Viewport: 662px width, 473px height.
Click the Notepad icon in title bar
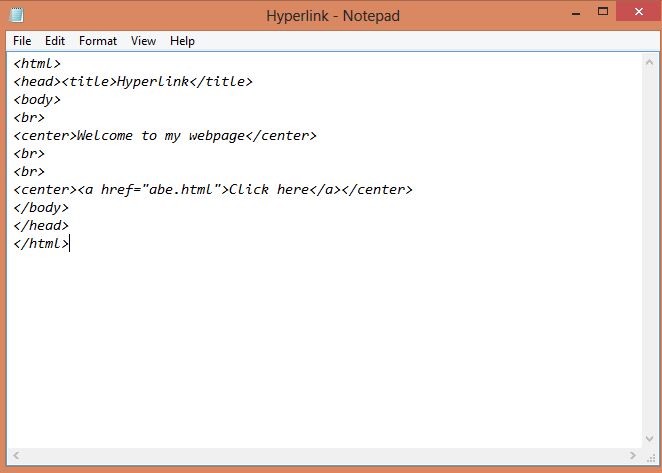16,15
